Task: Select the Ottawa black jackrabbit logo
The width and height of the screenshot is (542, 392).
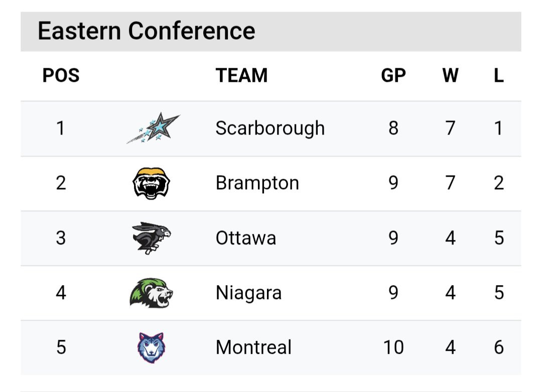Action: pyautogui.click(x=152, y=238)
